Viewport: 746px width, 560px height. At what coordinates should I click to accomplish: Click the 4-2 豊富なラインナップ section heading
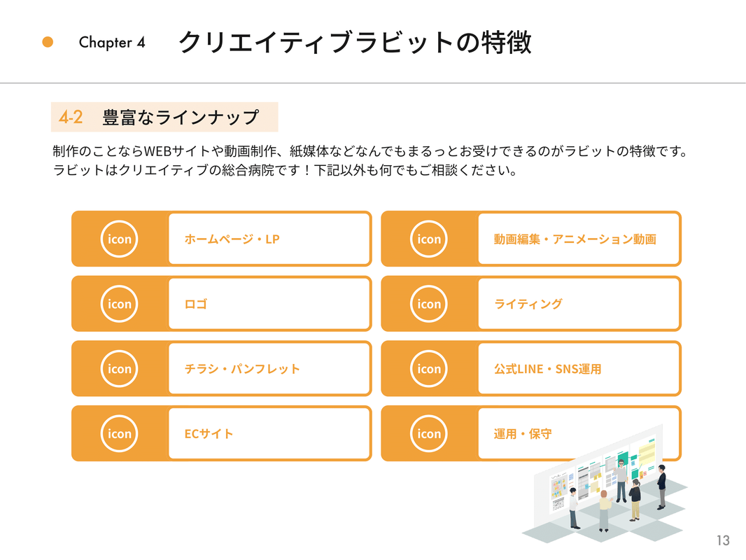click(x=164, y=117)
